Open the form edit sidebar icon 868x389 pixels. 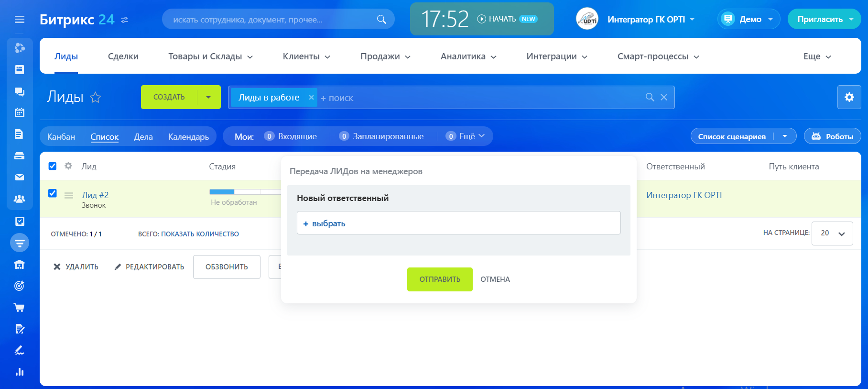[x=20, y=329]
